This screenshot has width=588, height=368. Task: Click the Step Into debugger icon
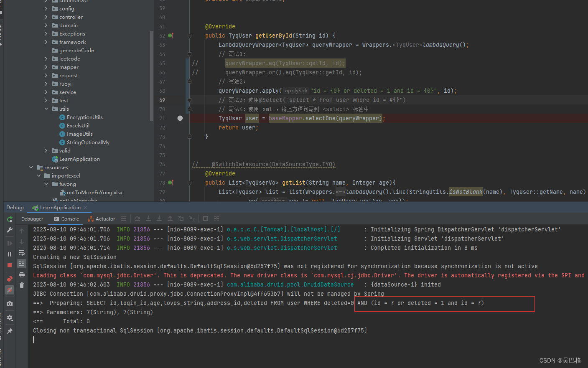coord(148,218)
